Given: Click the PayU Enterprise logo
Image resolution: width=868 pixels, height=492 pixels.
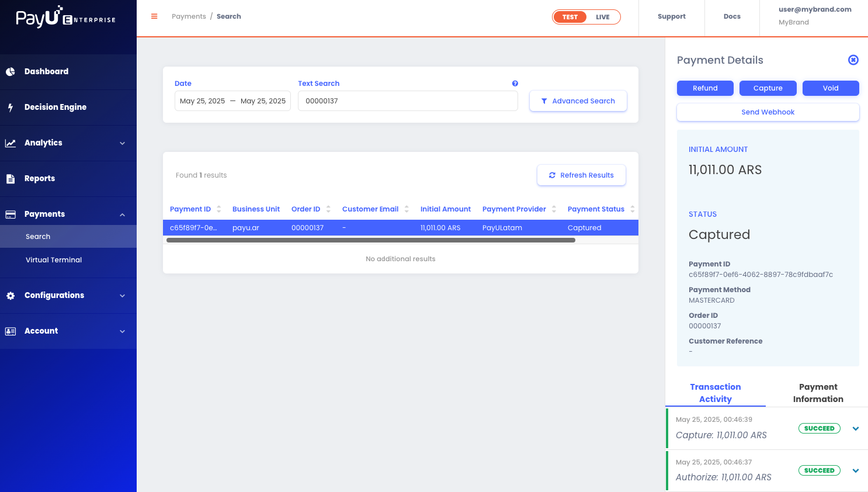Looking at the screenshot, I should click(65, 18).
